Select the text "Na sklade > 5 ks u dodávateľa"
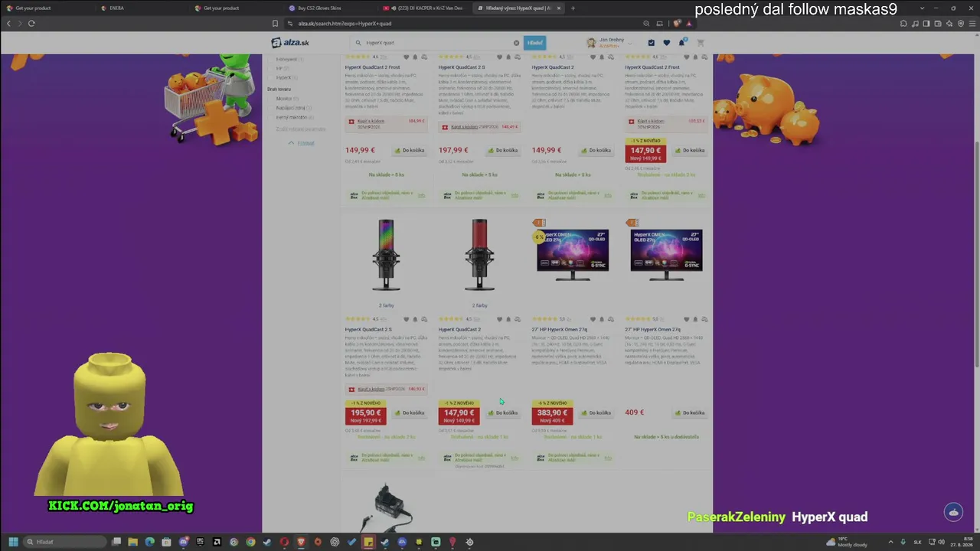Screen dimensions: 980x551 (666, 437)
